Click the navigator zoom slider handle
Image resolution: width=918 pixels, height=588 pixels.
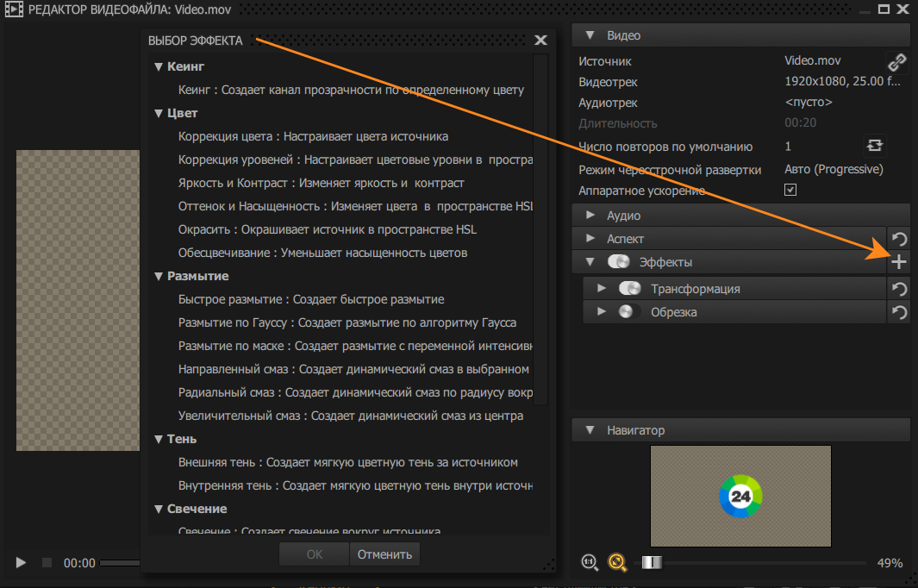pyautogui.click(x=653, y=563)
